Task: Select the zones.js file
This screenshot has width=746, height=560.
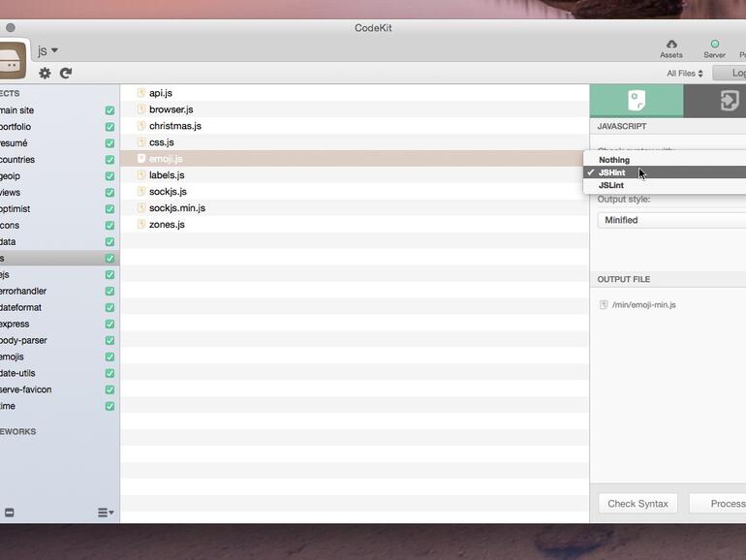Action: [167, 225]
